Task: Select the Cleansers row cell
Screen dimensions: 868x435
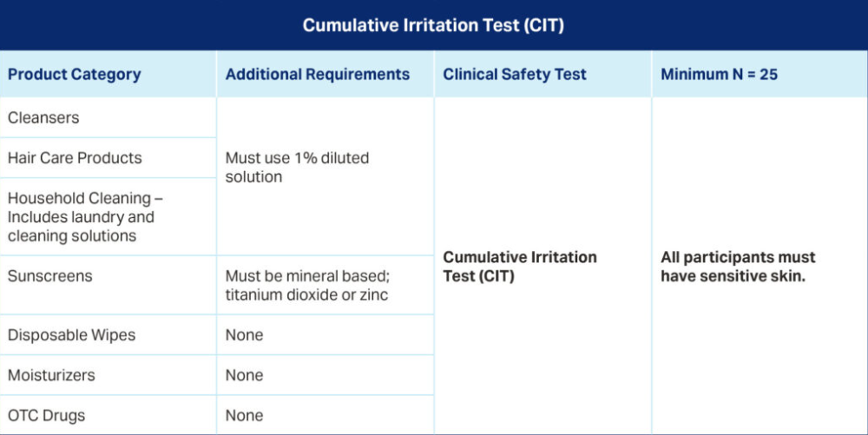Action: click(x=43, y=117)
